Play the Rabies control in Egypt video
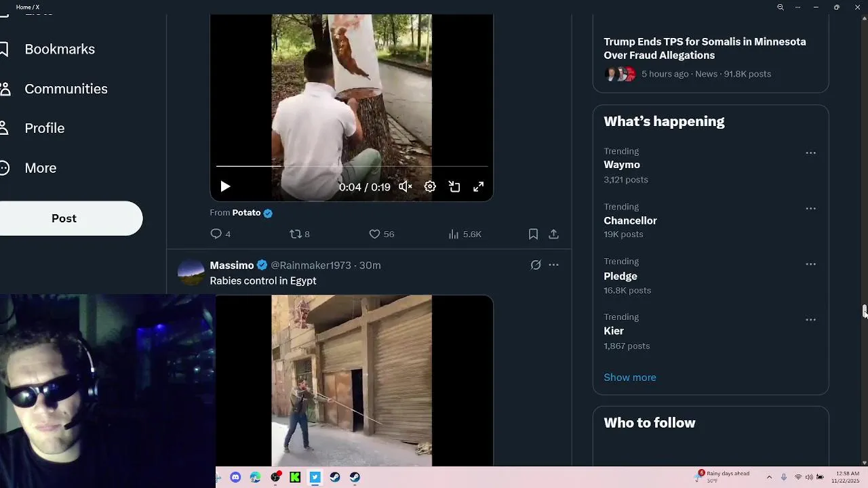Screen dimensions: 868x488 pyautogui.click(x=351, y=380)
